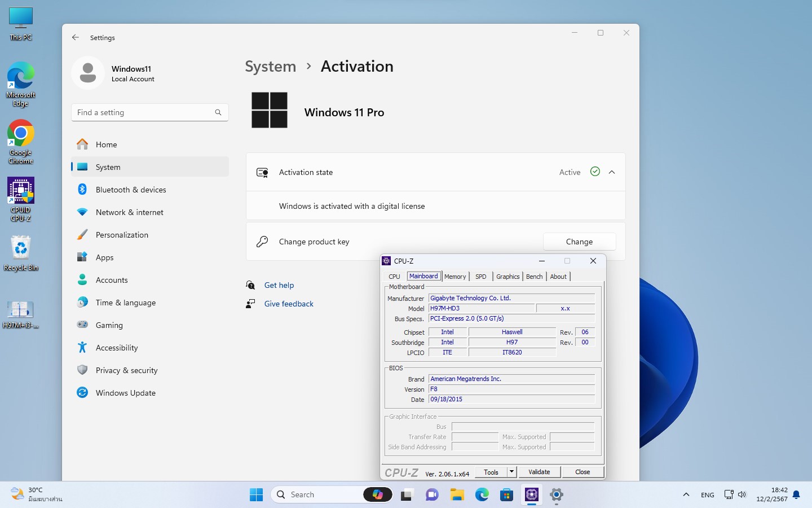Click ENG language indicator in tray
812x508 pixels.
tap(708, 495)
